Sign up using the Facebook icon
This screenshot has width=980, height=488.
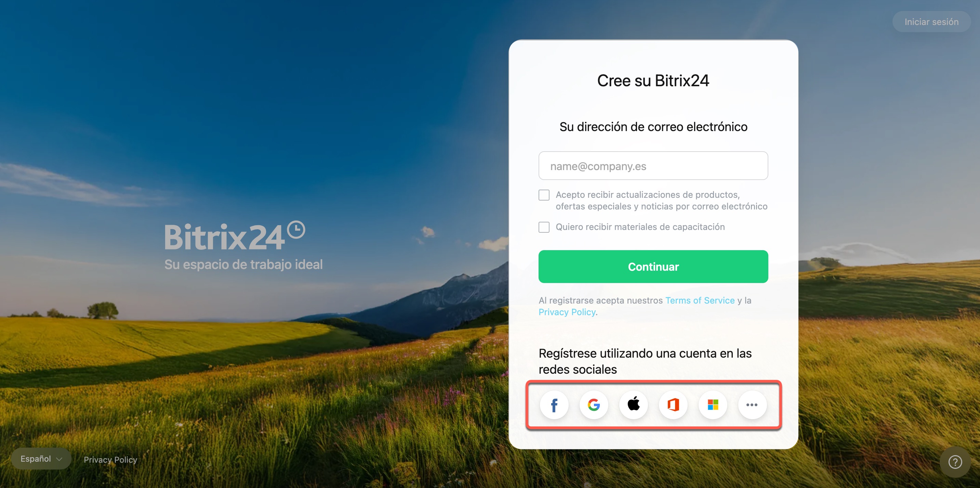554,405
